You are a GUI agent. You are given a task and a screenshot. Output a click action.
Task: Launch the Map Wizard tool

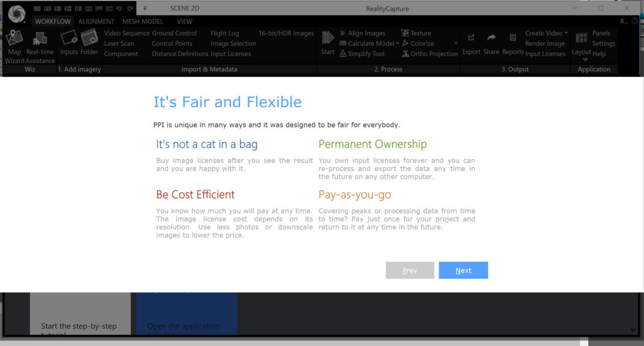tap(15, 47)
